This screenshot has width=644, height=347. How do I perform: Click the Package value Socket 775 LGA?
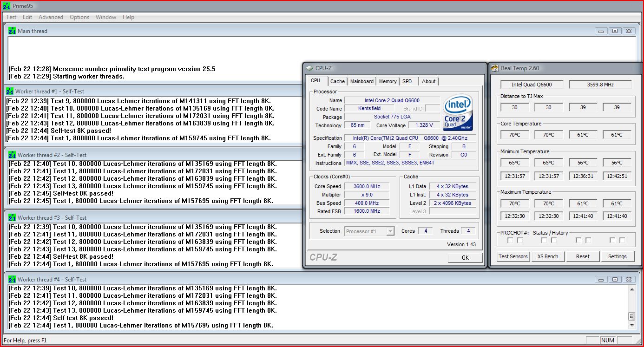point(392,117)
